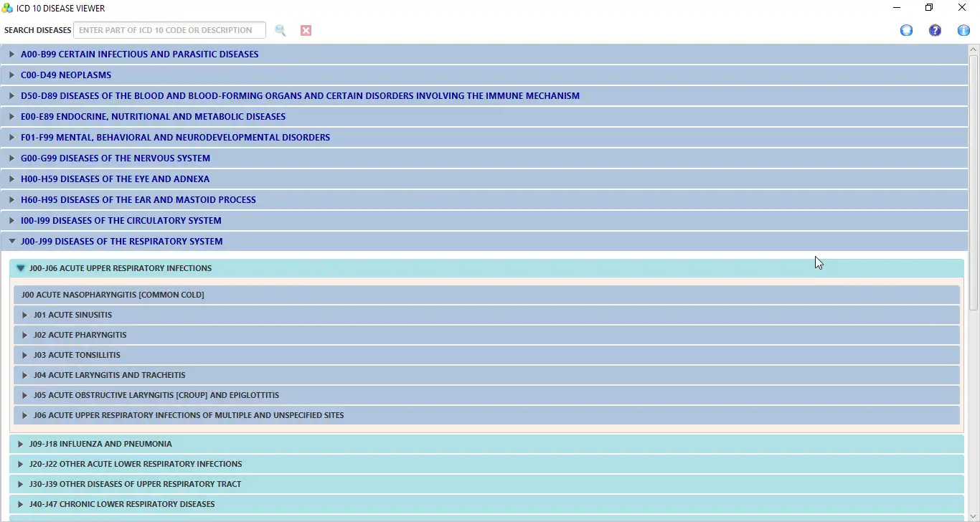Clear the search with the red X icon
This screenshot has width=980, height=522.
(306, 30)
